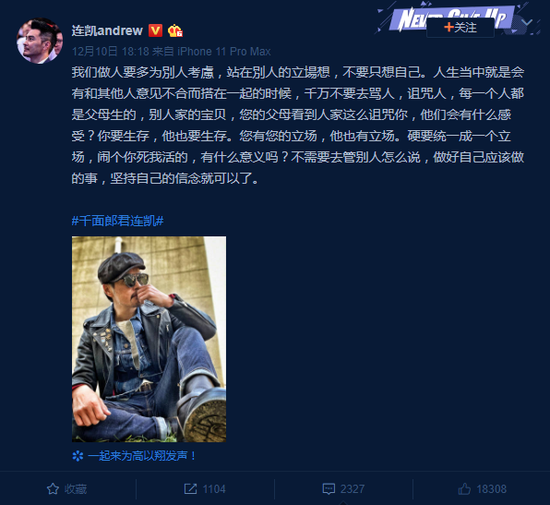
Task: Click the Never Give Up banner decoration
Action: click(452, 18)
